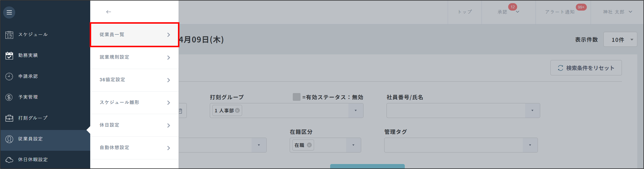Select the 打刻グループ briefcase icon
Viewport: 644px width, 169px height.
pyautogui.click(x=9, y=118)
